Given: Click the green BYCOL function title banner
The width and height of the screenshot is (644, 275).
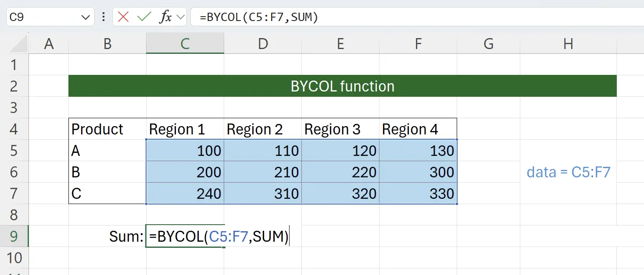Looking at the screenshot, I should (342, 86).
